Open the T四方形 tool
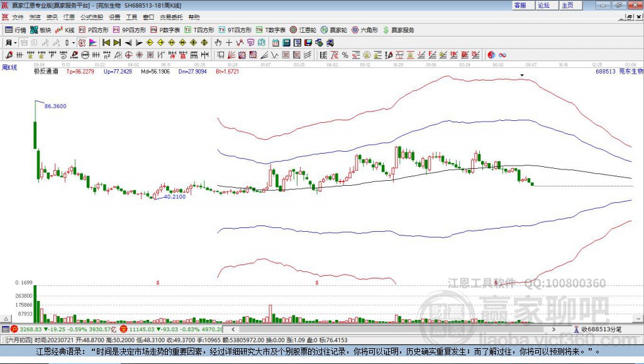644x364 pixels. pos(199,30)
